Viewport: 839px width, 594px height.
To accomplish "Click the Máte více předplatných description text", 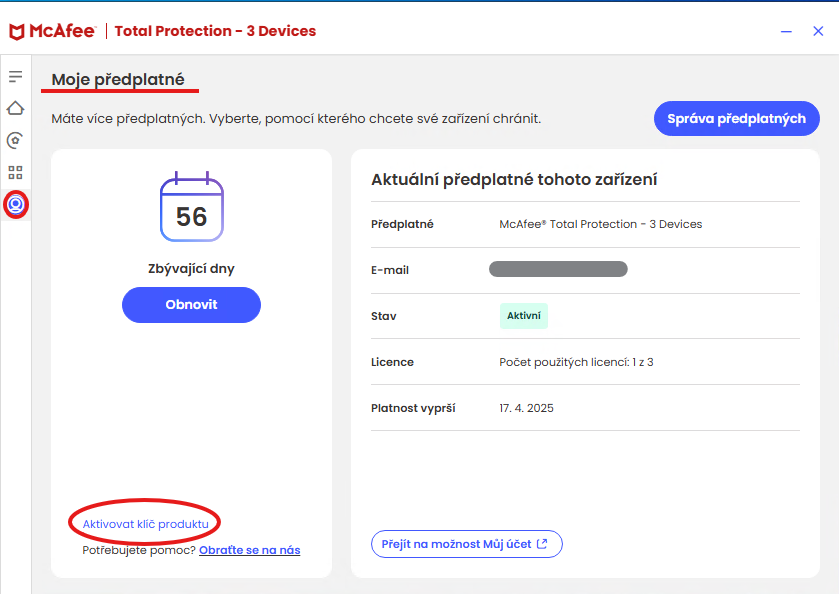I will pos(296,119).
